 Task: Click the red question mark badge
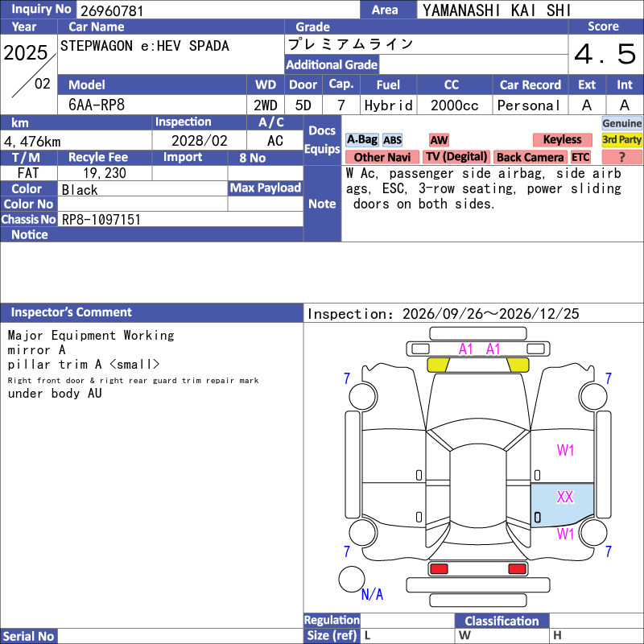click(621, 157)
